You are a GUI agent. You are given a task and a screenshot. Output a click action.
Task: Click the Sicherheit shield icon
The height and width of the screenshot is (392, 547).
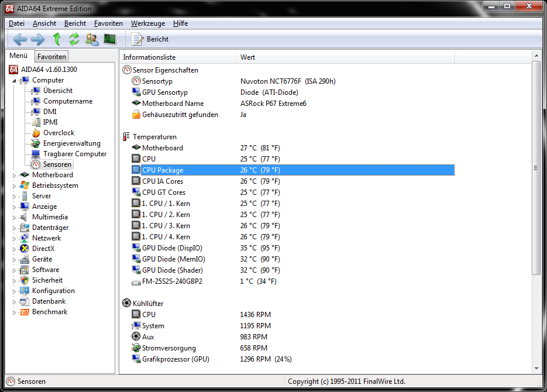(25, 280)
